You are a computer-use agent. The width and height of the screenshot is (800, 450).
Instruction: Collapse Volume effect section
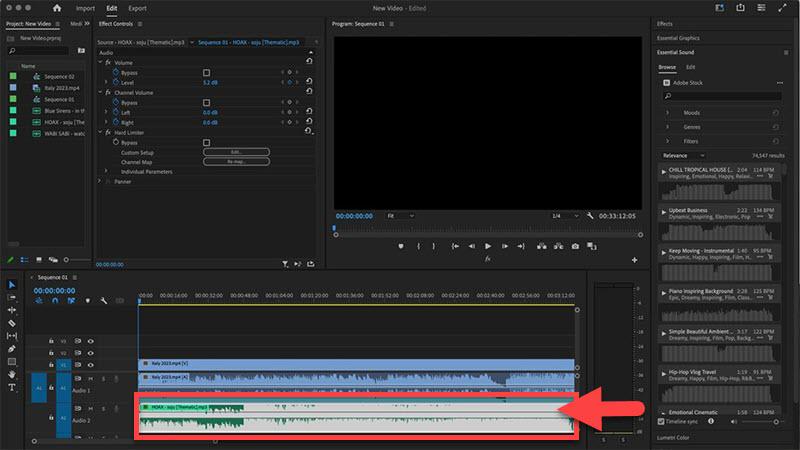(101, 62)
